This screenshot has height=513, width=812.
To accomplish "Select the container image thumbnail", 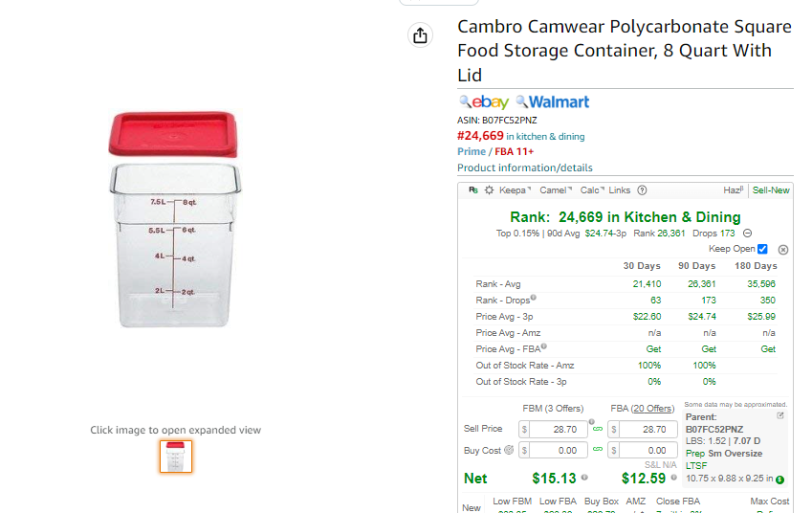I will (176, 457).
